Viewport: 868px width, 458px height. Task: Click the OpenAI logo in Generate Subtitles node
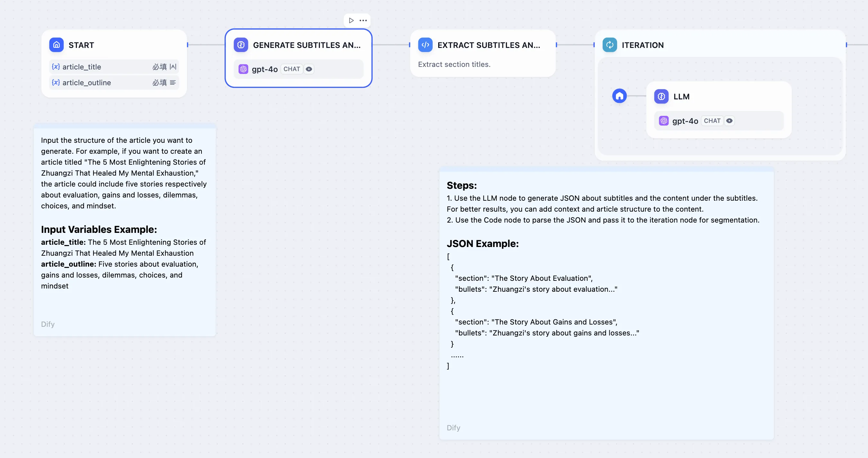(x=243, y=69)
